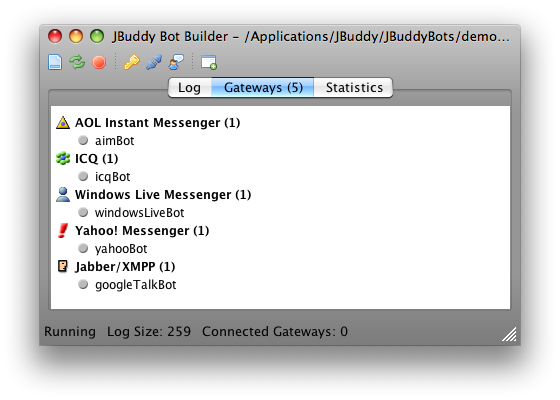
Task: Click Connected Gateways: 0 status text
Action: pyautogui.click(x=275, y=331)
